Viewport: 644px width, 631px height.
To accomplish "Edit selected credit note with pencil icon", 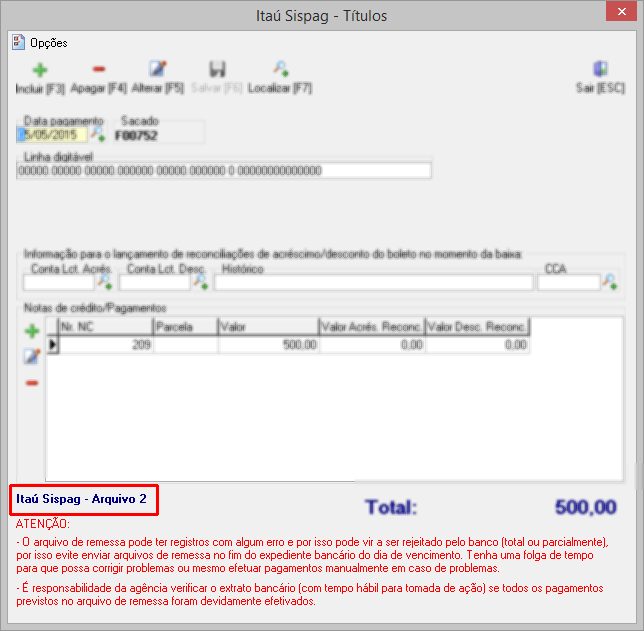I will (32, 357).
